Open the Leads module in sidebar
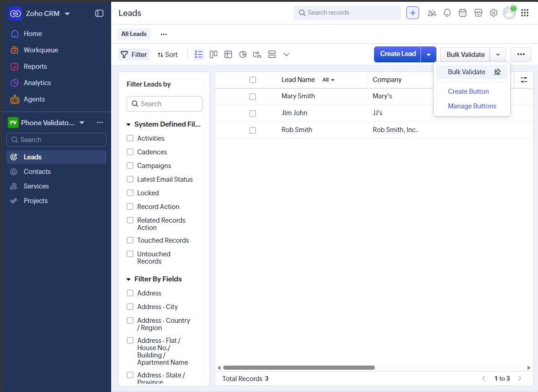This screenshot has width=538, height=392. (56, 157)
